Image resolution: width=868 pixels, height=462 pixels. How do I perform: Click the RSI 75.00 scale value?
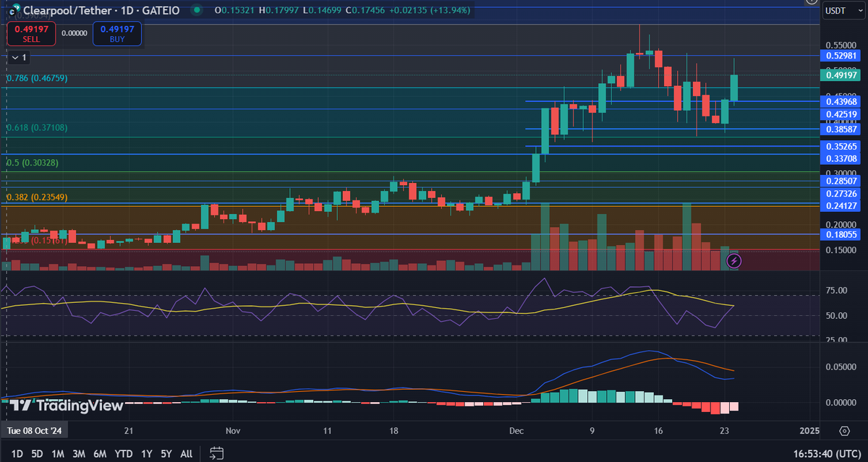point(838,291)
